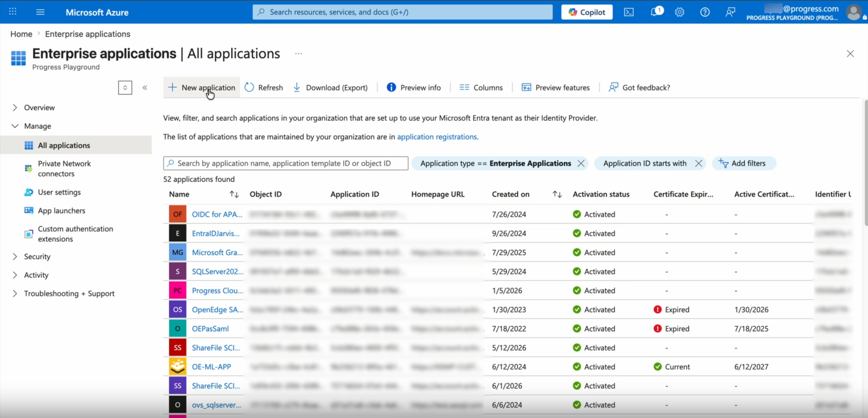Open the Azure apps grid launcher
868x418 pixels.
pyautogui.click(x=12, y=12)
